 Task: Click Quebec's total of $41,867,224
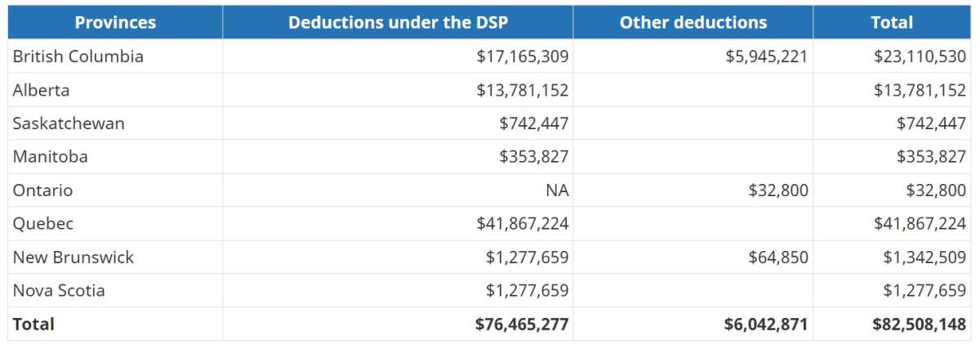pos(920,223)
